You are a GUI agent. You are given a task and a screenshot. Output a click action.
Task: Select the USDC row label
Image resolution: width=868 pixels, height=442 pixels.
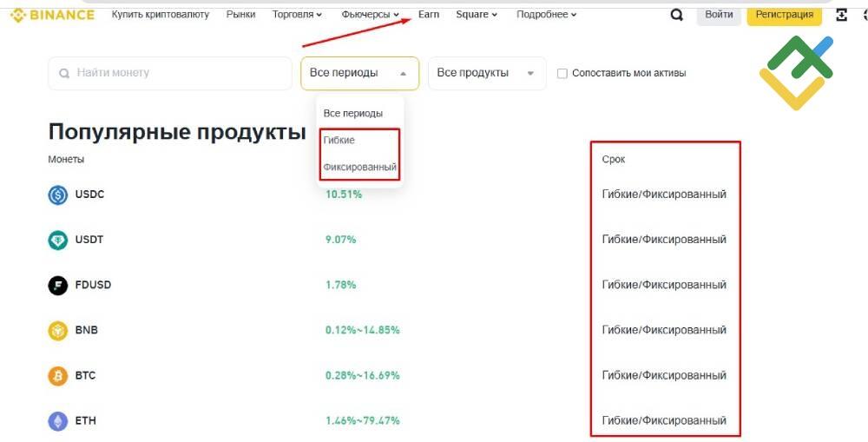point(89,195)
